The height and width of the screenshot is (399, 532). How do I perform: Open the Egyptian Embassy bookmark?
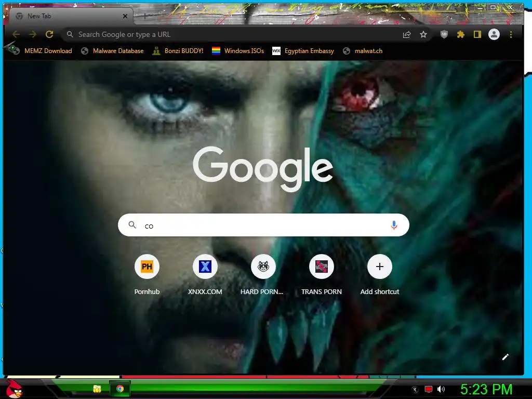(303, 51)
